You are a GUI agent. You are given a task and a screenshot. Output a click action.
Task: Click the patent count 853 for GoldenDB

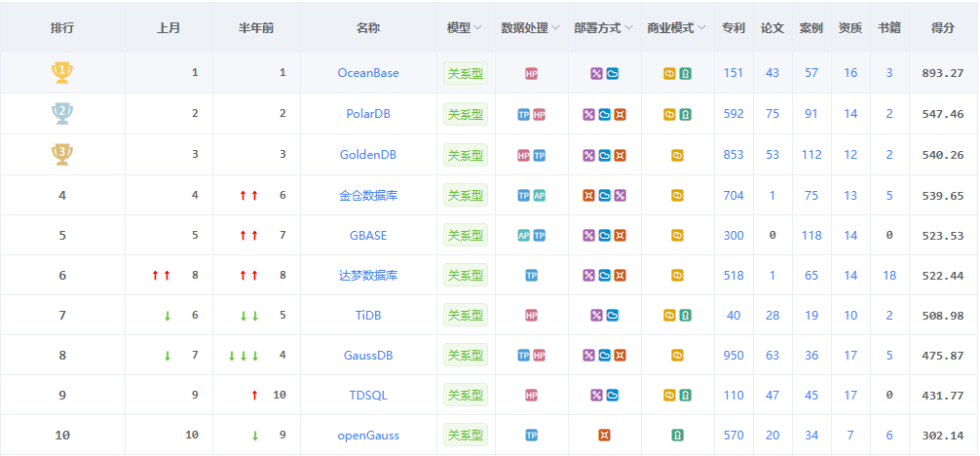[734, 155]
